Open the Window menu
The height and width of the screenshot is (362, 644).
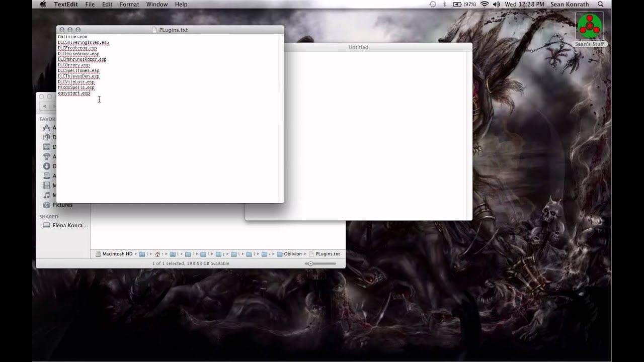(x=157, y=4)
